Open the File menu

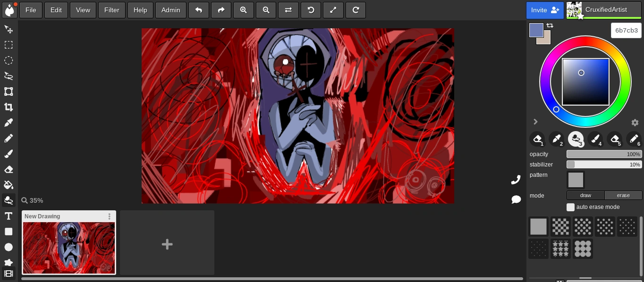31,10
